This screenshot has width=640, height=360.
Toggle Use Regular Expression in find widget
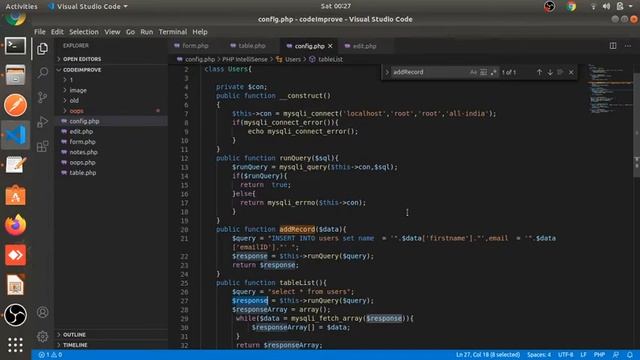click(493, 72)
